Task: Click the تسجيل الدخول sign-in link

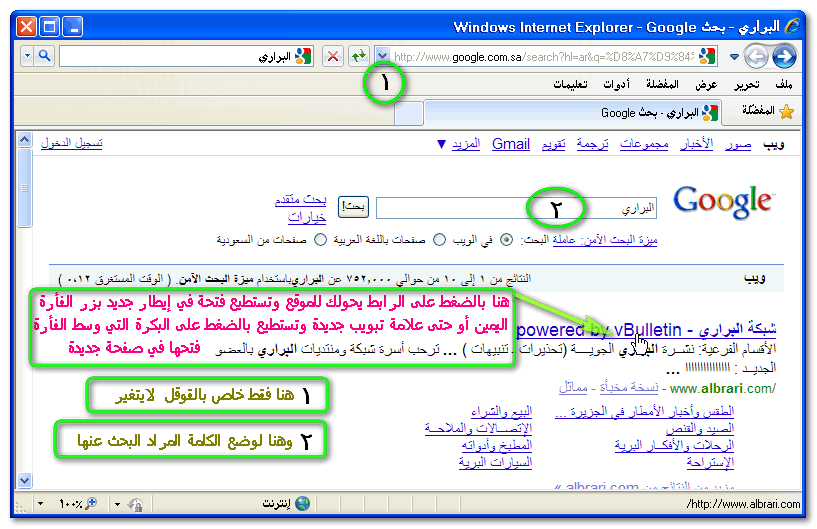Action: pos(71,143)
